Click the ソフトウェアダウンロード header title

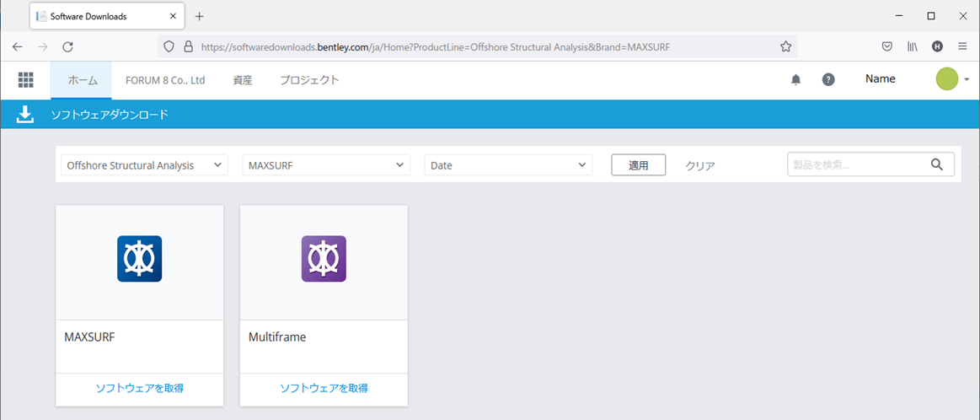[x=110, y=115]
